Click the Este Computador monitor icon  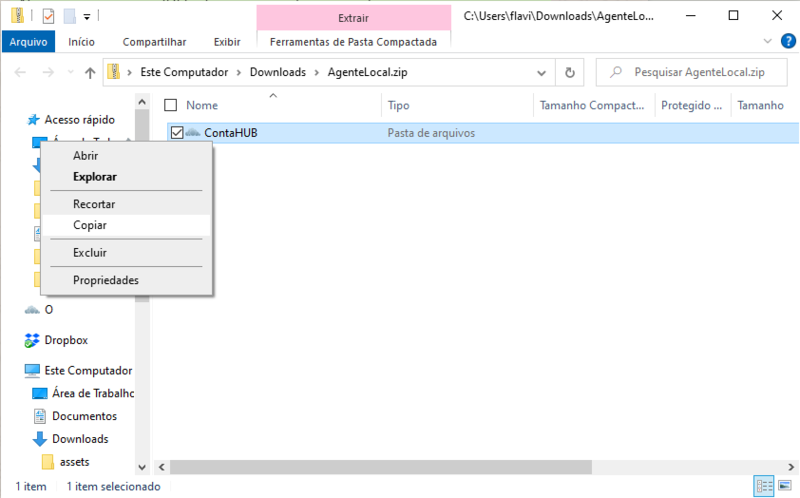(32, 370)
